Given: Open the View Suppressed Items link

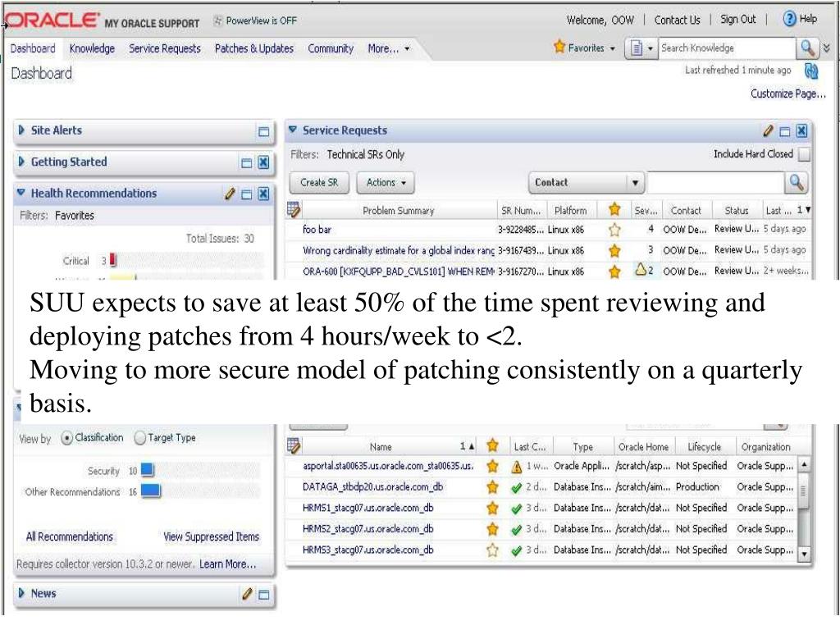Looking at the screenshot, I should [211, 536].
